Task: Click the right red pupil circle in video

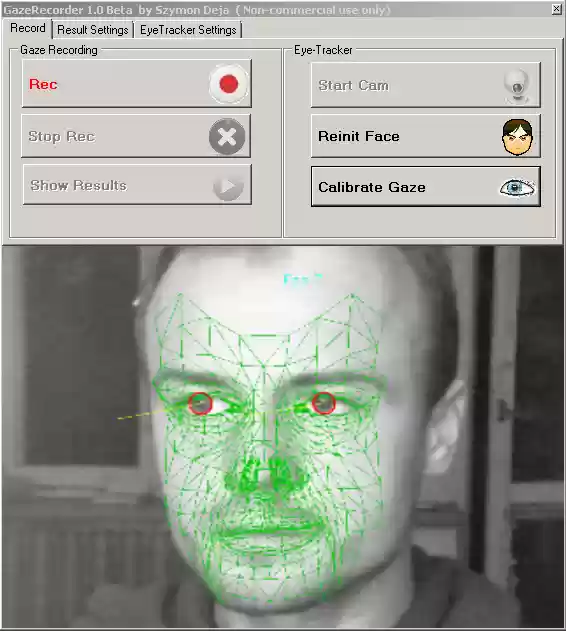Action: (x=324, y=403)
